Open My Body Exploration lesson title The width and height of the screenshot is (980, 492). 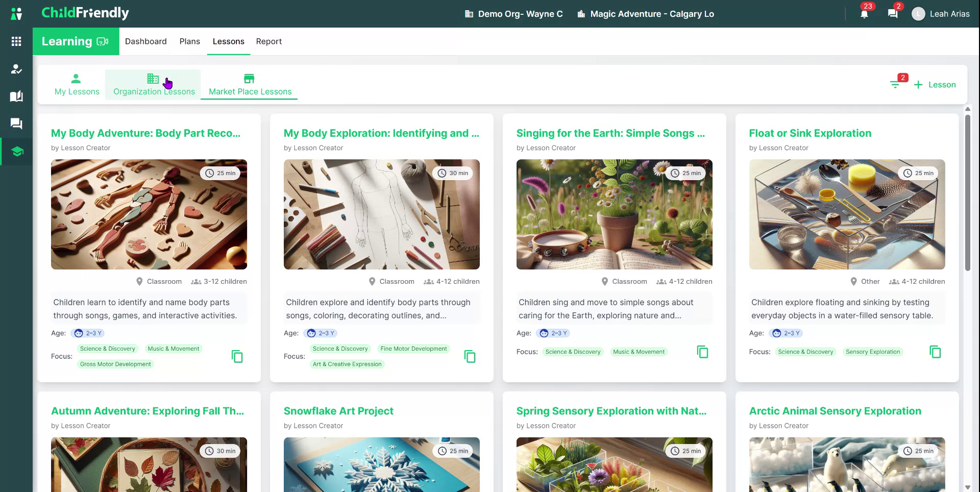tap(381, 133)
